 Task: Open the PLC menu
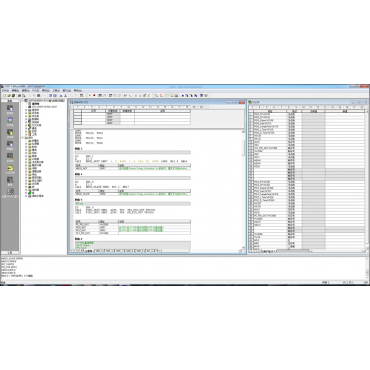(x=35, y=90)
